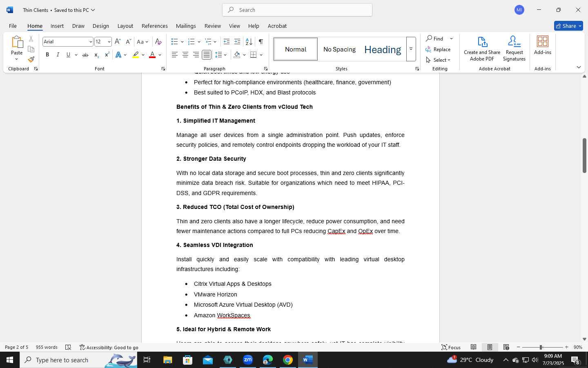Click the Replace button

438,49
